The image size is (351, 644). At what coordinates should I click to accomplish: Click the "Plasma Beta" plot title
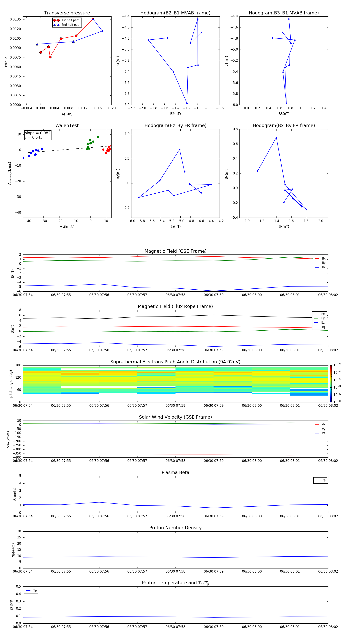click(x=175, y=472)
